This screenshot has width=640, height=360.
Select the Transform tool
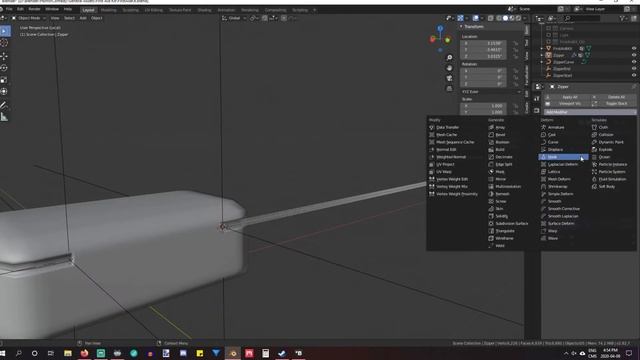click(4, 91)
